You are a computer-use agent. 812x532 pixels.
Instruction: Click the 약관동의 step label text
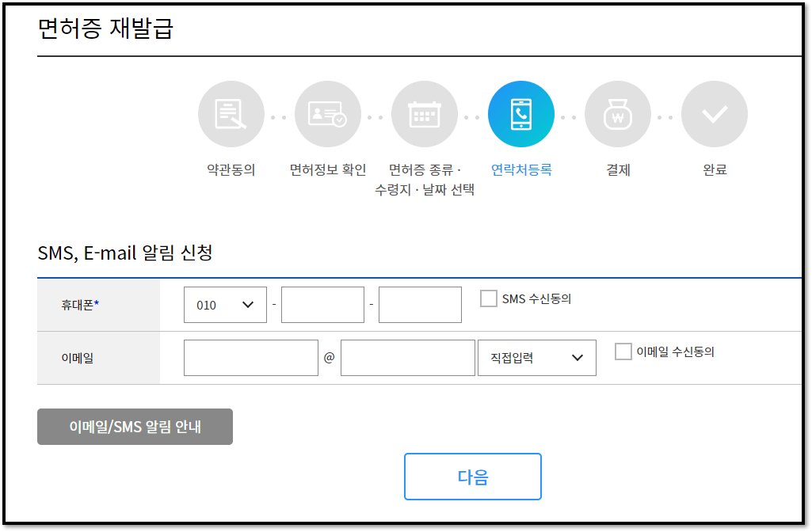click(x=231, y=169)
